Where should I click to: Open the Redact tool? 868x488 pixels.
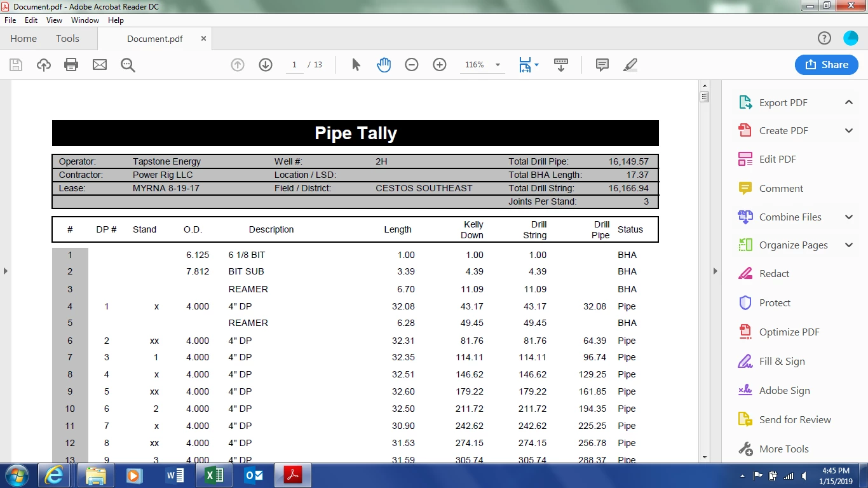point(773,274)
